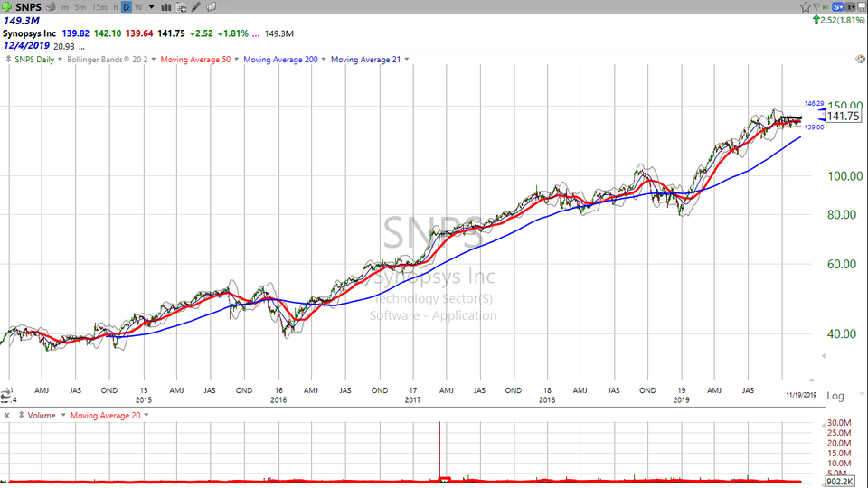The image size is (868, 488).
Task: Click the add indicator grid icon
Action: pos(181,7)
